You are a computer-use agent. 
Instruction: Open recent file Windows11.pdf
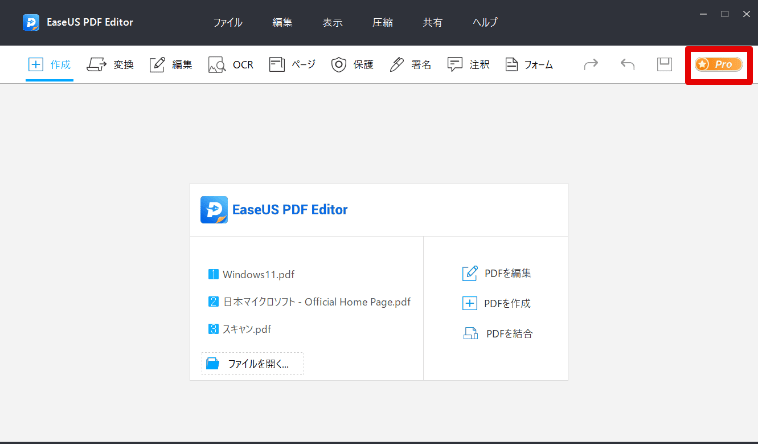[x=251, y=274]
